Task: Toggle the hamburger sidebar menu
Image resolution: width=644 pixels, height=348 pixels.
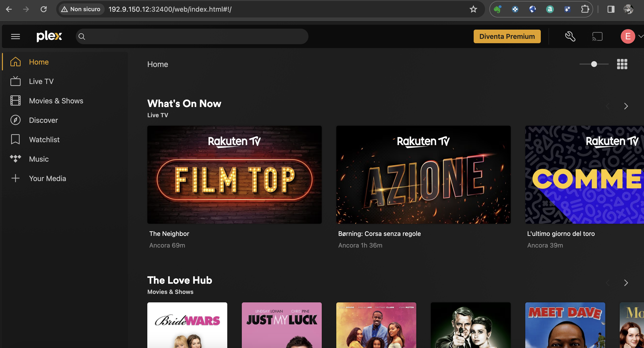Action: click(x=16, y=37)
